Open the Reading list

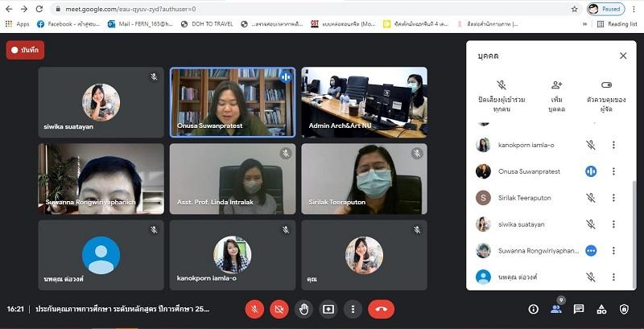pos(617,24)
